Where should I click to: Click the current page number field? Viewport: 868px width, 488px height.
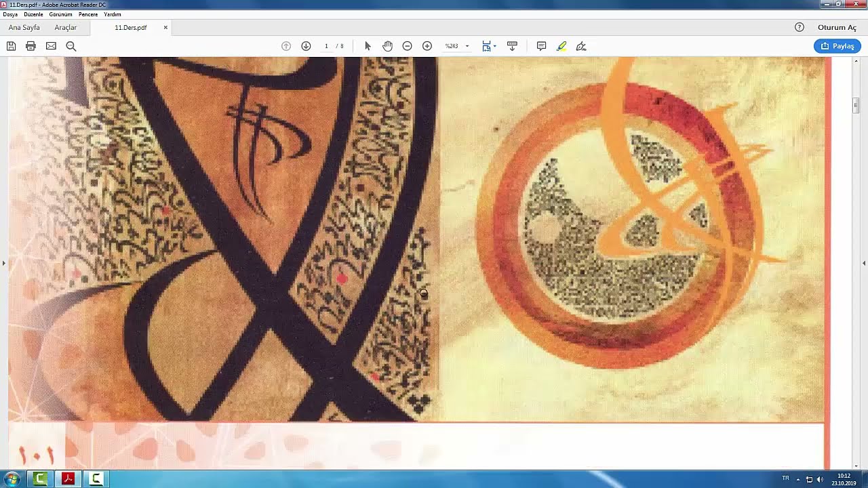[326, 46]
